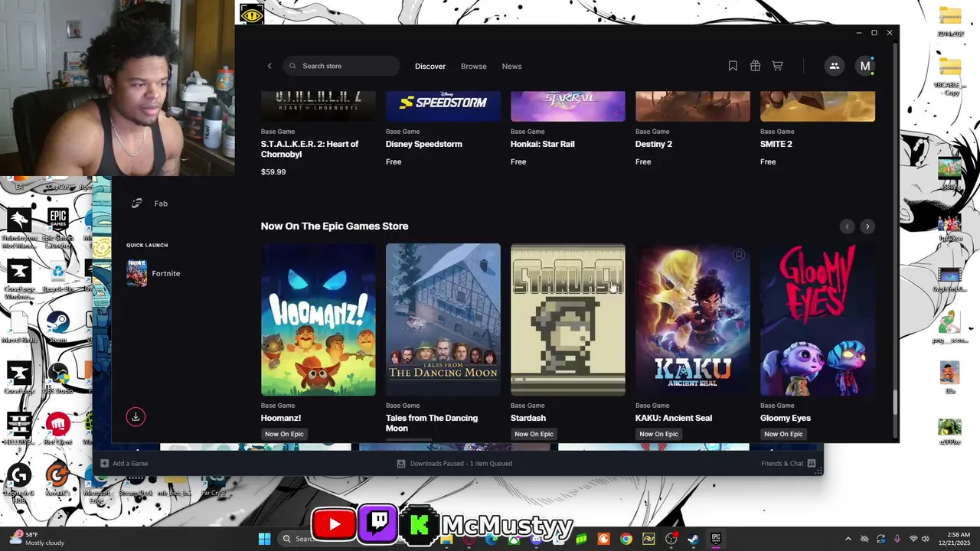The height and width of the screenshot is (551, 980).
Task: Click Downloads Paused - 1 Item Queued in Steam
Action: click(461, 463)
